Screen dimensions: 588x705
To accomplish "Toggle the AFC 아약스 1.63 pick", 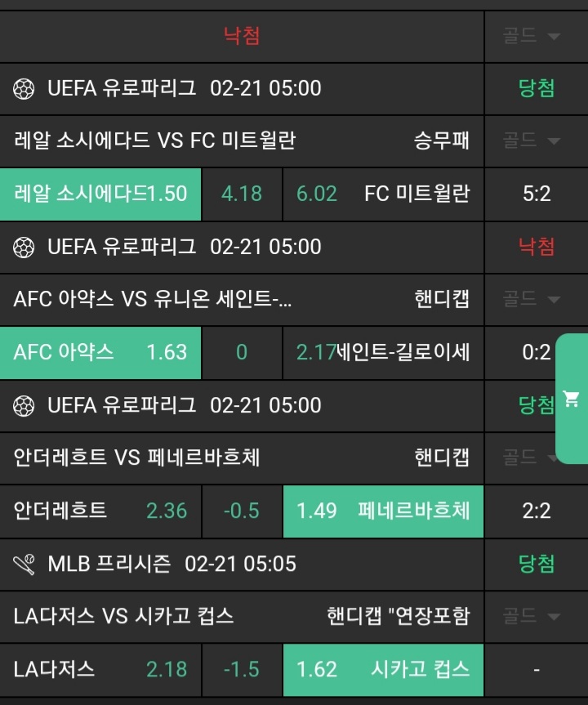I will click(x=100, y=352).
